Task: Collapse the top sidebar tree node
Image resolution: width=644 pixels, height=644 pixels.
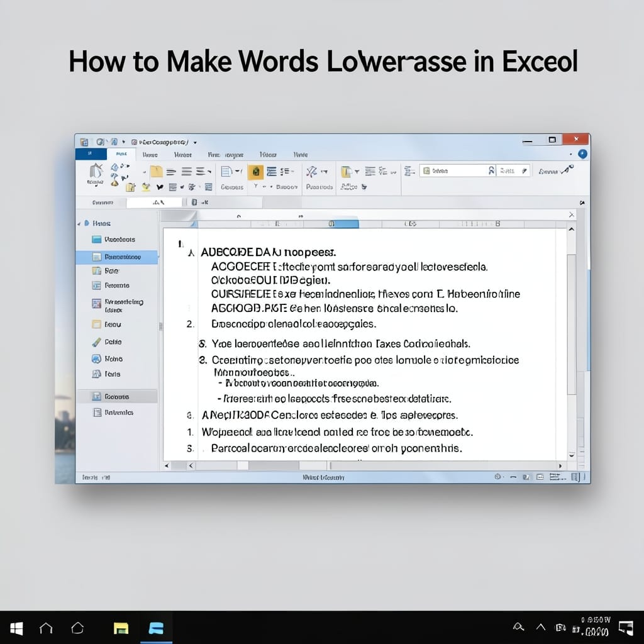Action: click(79, 224)
